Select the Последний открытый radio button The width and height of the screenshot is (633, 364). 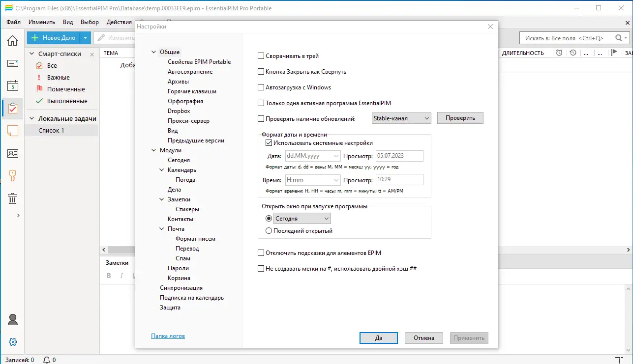click(x=269, y=231)
